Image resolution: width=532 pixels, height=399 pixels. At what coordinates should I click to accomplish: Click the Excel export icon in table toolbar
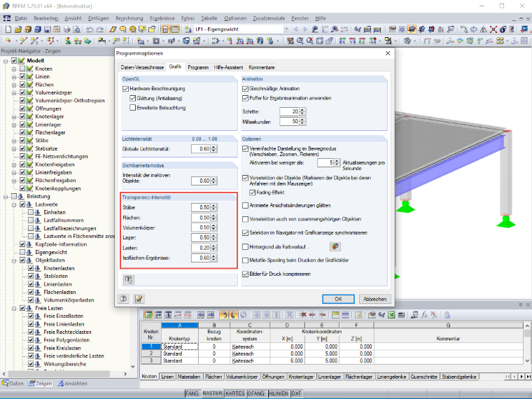(391, 315)
